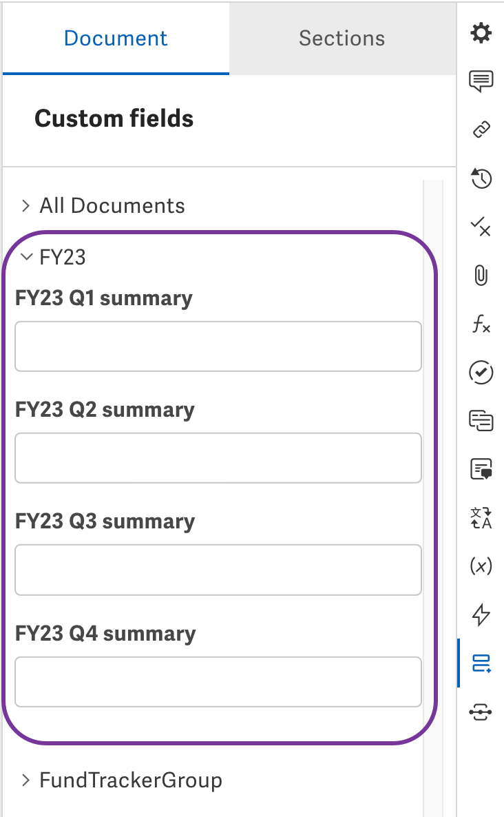Open the version history clock icon
504x817 pixels.
point(481,178)
